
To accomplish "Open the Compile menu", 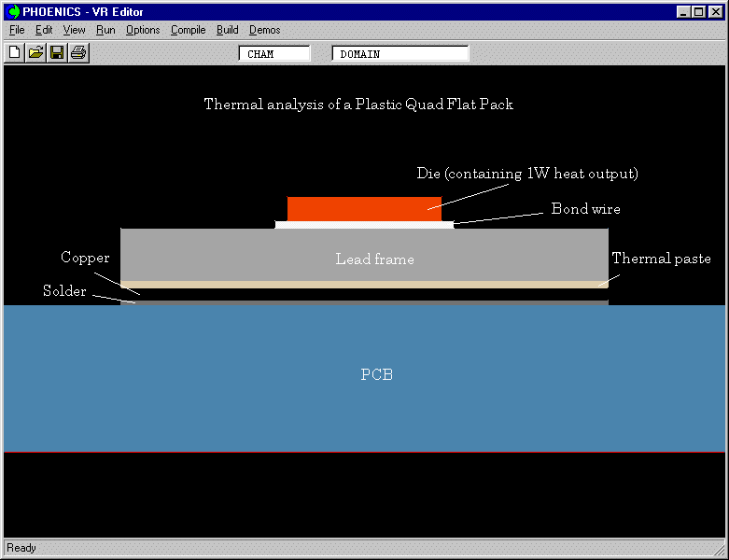I will pyautogui.click(x=188, y=30).
